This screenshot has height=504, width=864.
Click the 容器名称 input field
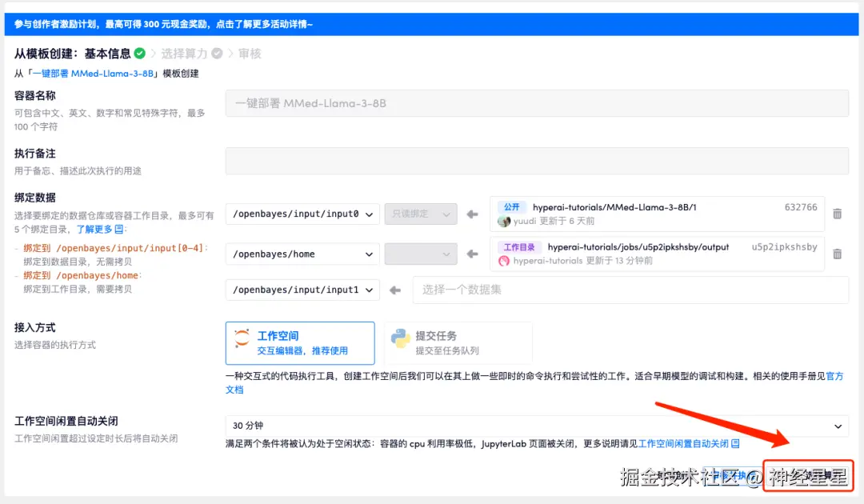tap(537, 103)
